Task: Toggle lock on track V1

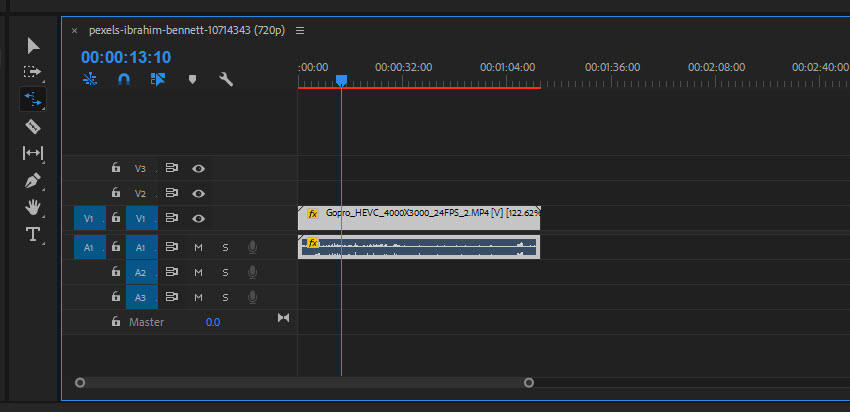Action: 115,217
